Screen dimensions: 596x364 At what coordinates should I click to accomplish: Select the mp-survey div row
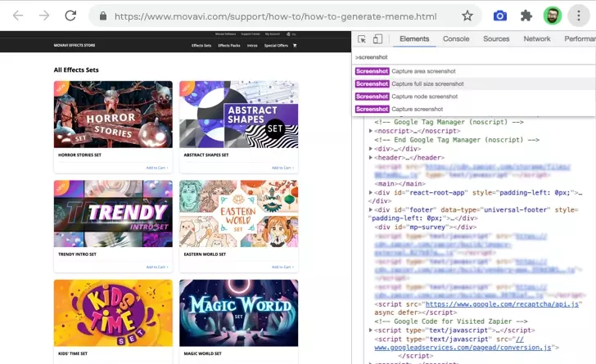click(426, 227)
